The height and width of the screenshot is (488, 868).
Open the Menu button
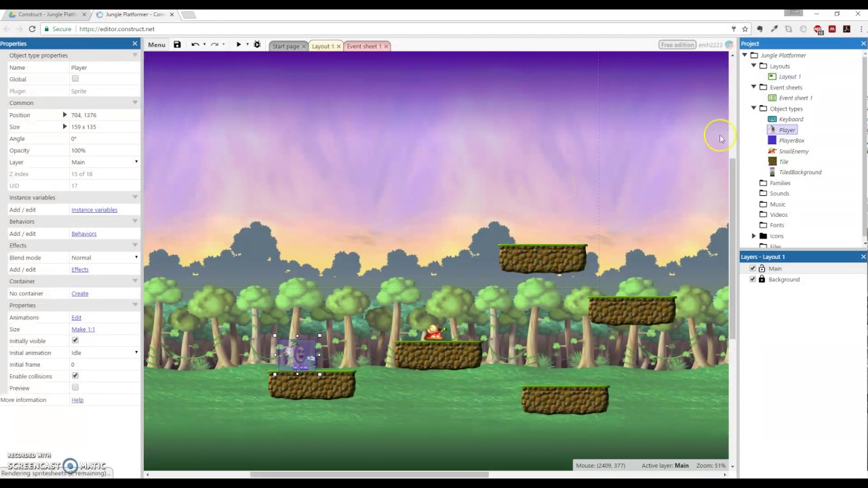[157, 45]
